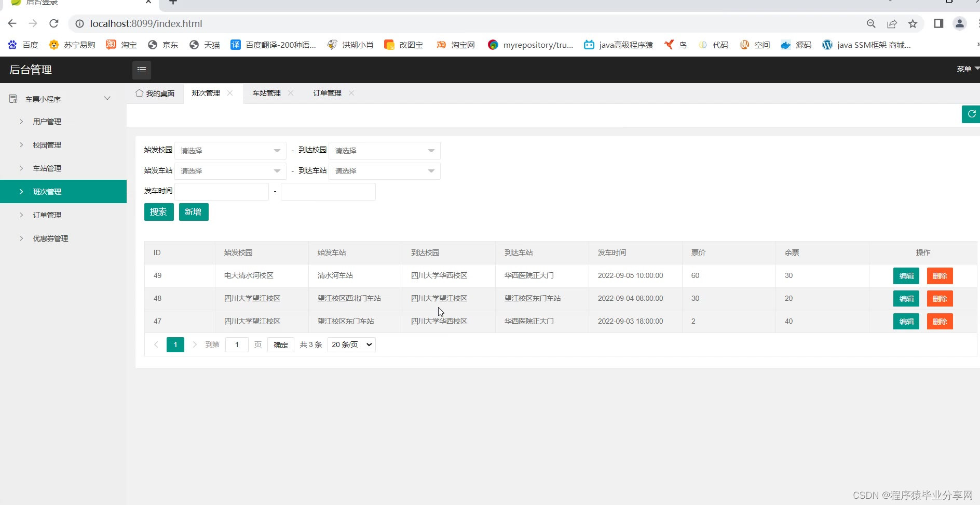Close the 车站管理 tab
980x505 pixels.
pos(291,93)
